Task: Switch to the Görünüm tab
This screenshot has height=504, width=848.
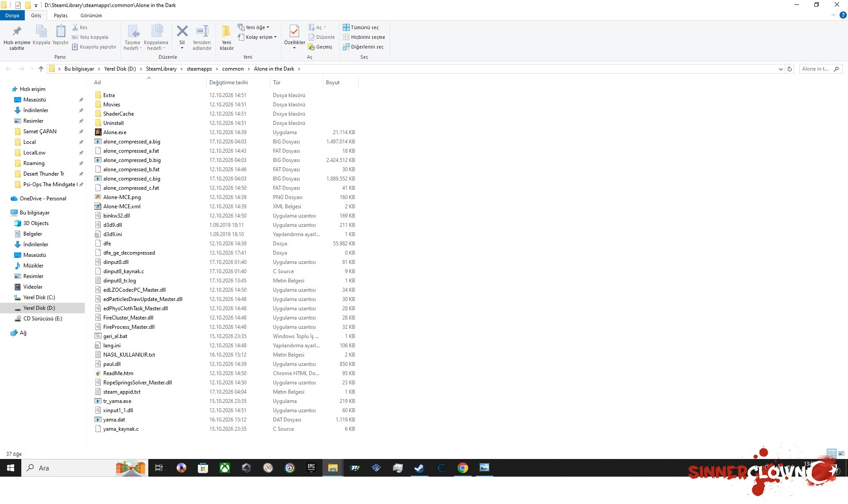Action: click(x=91, y=15)
